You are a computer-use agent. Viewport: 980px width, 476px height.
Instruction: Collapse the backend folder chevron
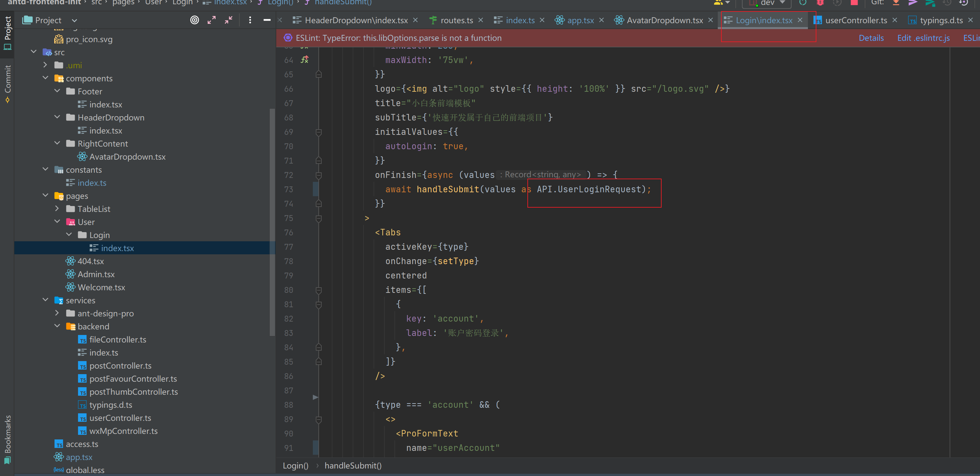tap(57, 326)
